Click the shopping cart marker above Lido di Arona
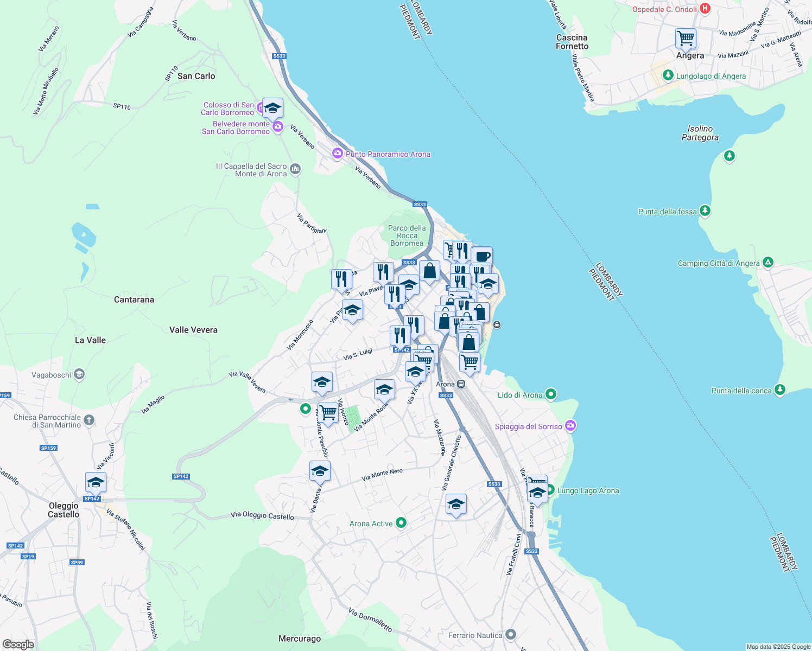 [x=470, y=362]
